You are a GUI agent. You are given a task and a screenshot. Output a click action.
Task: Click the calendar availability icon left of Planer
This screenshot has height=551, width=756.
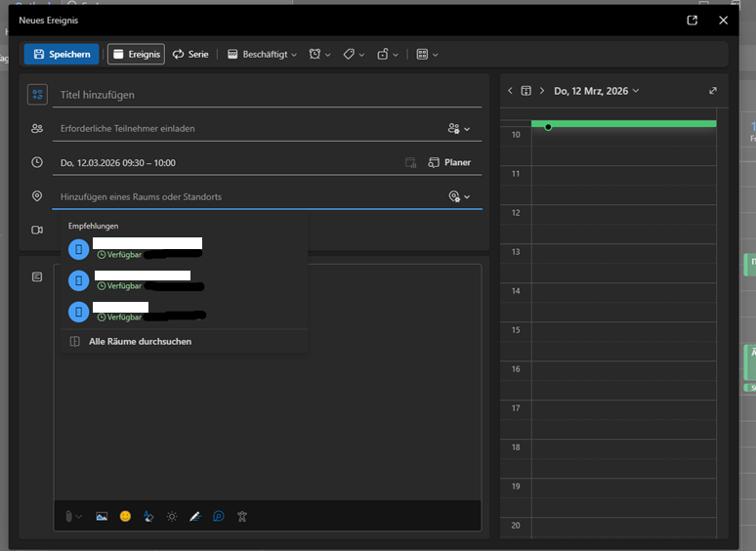pyautogui.click(x=411, y=162)
